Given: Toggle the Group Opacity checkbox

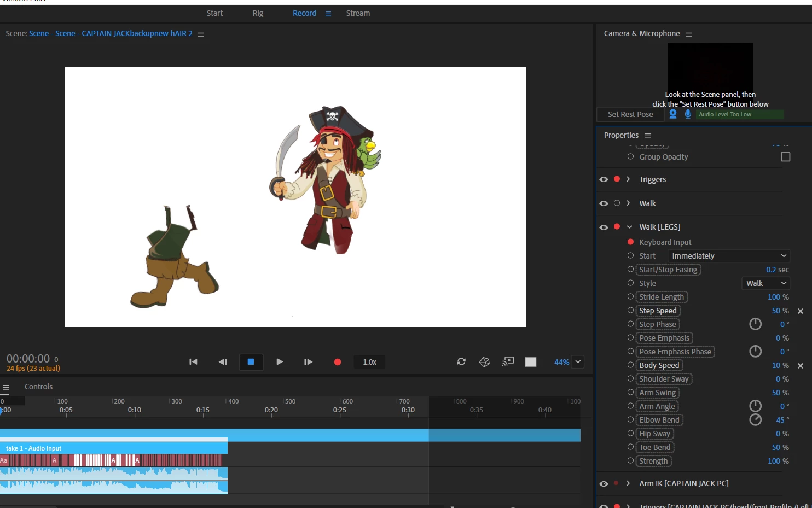Looking at the screenshot, I should click(786, 157).
